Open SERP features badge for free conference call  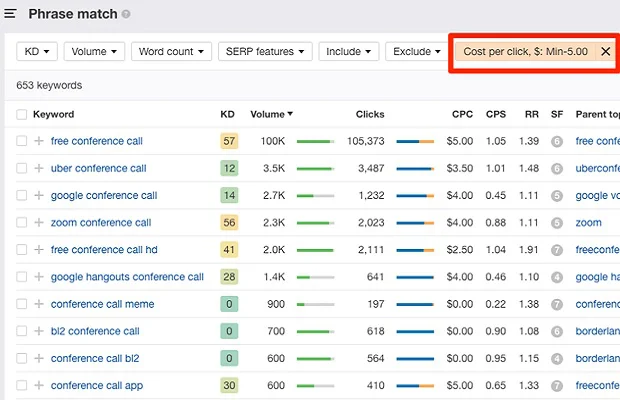557,142
